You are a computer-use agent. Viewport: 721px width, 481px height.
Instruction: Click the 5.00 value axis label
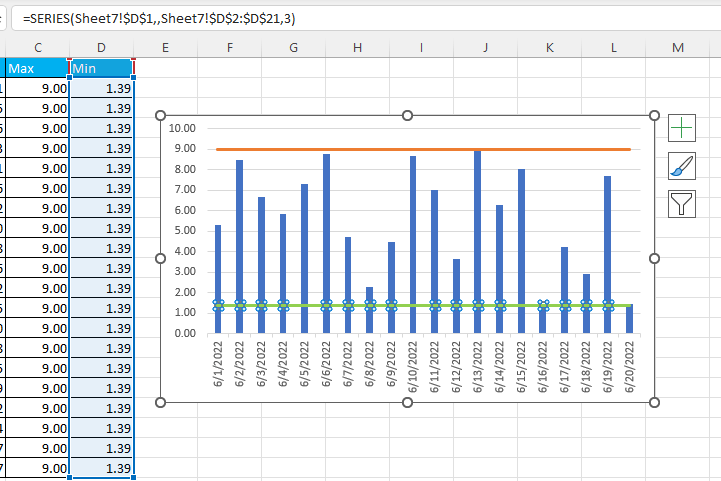(x=185, y=230)
